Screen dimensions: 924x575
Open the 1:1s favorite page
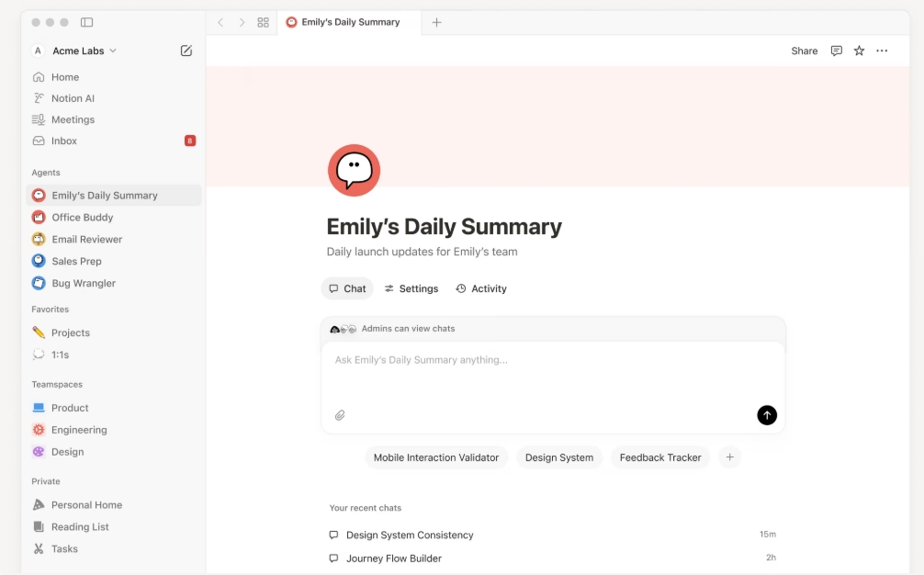pyautogui.click(x=114, y=355)
